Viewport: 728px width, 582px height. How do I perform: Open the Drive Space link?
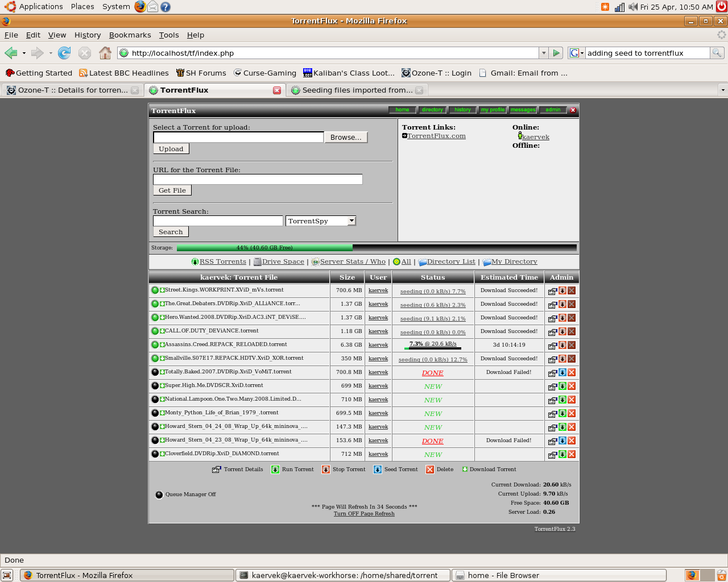pyautogui.click(x=283, y=261)
